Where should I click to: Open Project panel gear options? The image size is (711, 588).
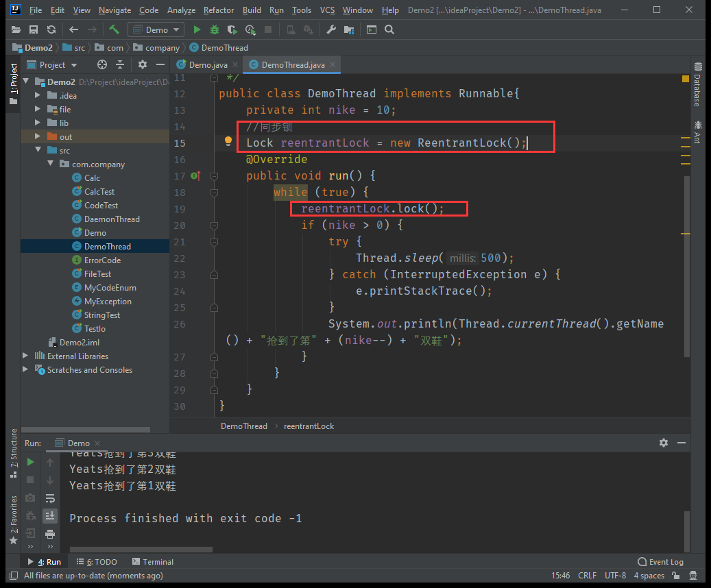[143, 65]
